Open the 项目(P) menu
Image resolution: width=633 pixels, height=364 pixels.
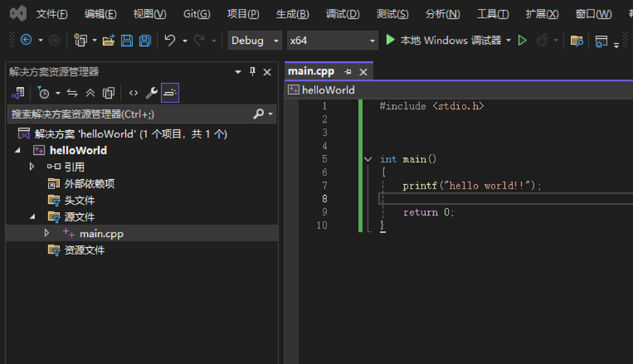(243, 14)
